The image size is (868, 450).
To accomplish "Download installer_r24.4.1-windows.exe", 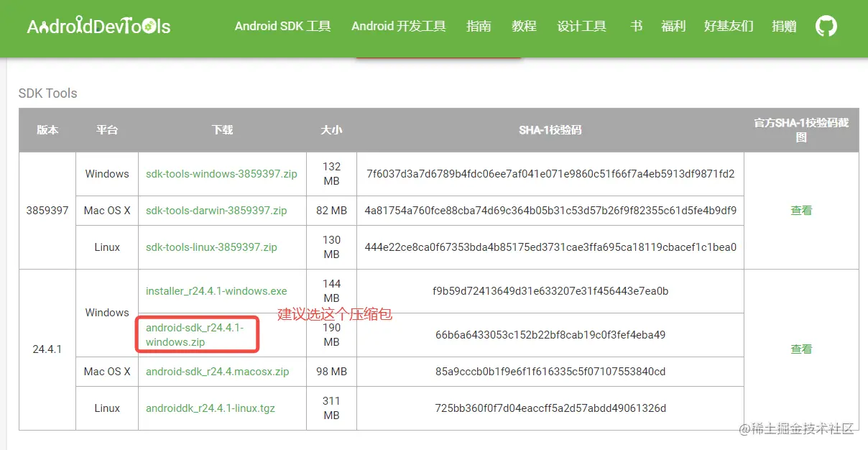I will [216, 291].
